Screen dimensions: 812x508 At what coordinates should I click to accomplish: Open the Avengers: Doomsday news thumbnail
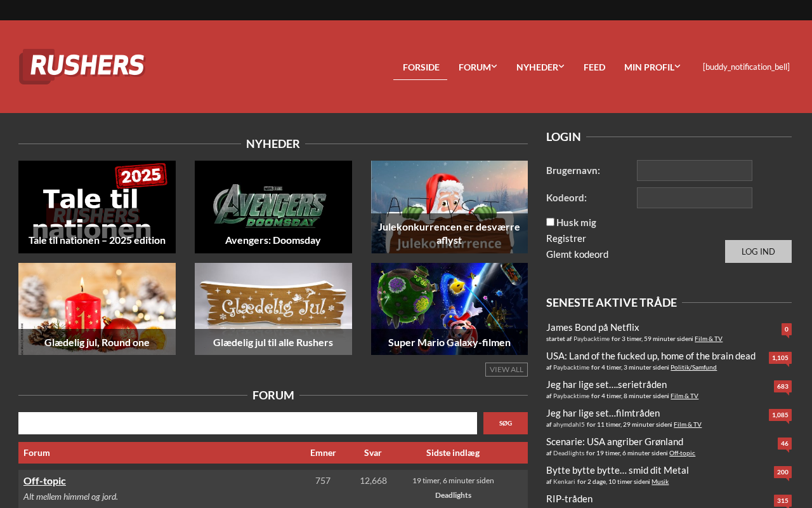pos(273,207)
